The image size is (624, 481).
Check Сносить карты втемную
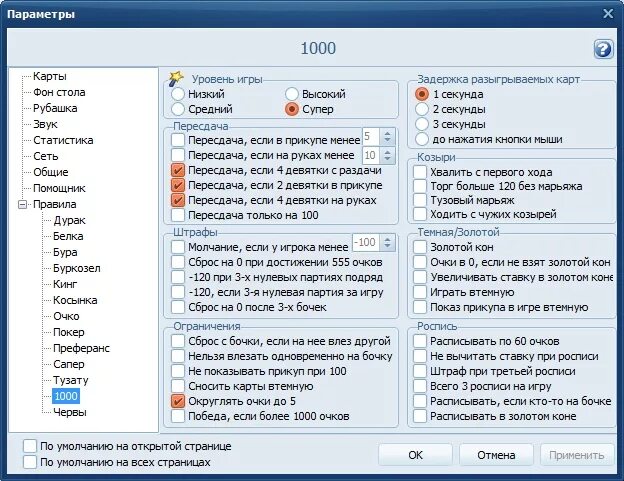tap(178, 386)
